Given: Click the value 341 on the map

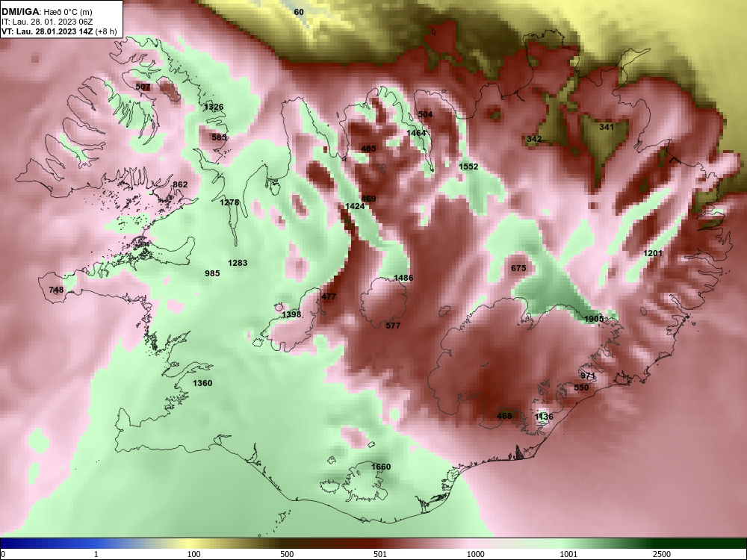Looking at the screenshot, I should [x=607, y=127].
